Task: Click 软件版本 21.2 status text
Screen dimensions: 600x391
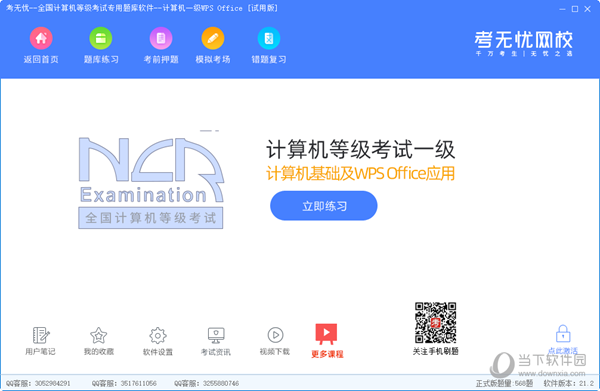Action: [x=569, y=383]
